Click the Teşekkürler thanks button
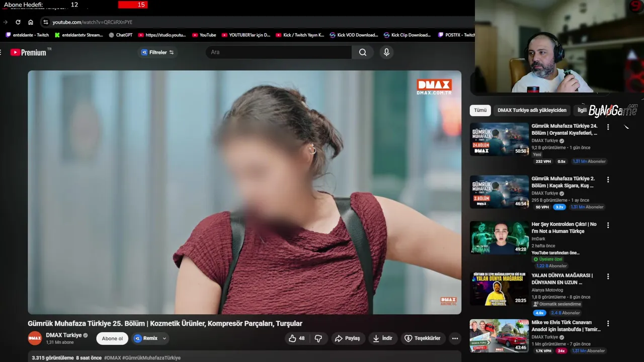 (x=423, y=338)
